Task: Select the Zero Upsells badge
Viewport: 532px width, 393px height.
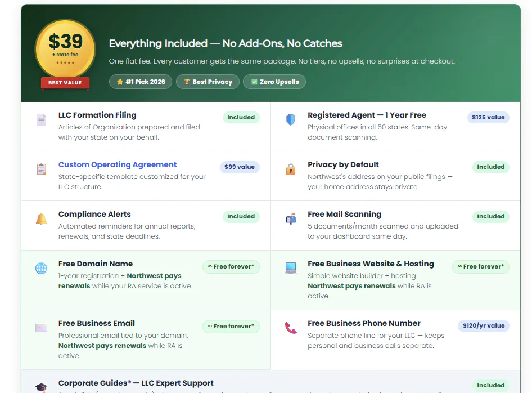Action: pos(274,82)
